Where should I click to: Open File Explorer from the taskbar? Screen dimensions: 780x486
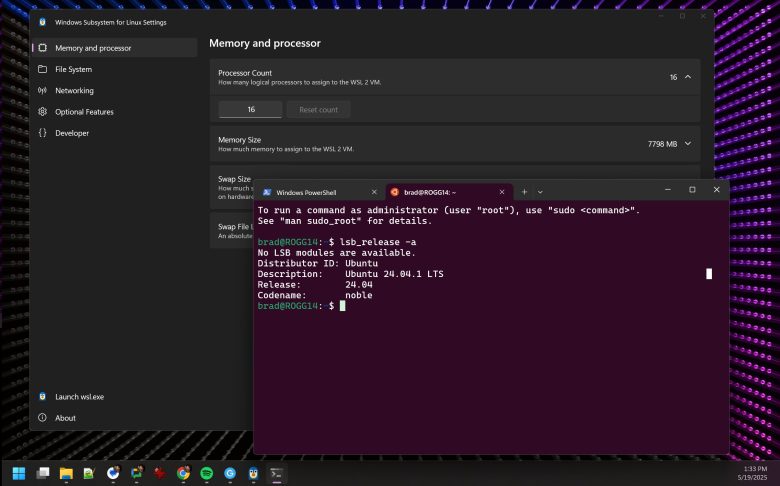[x=66, y=473]
